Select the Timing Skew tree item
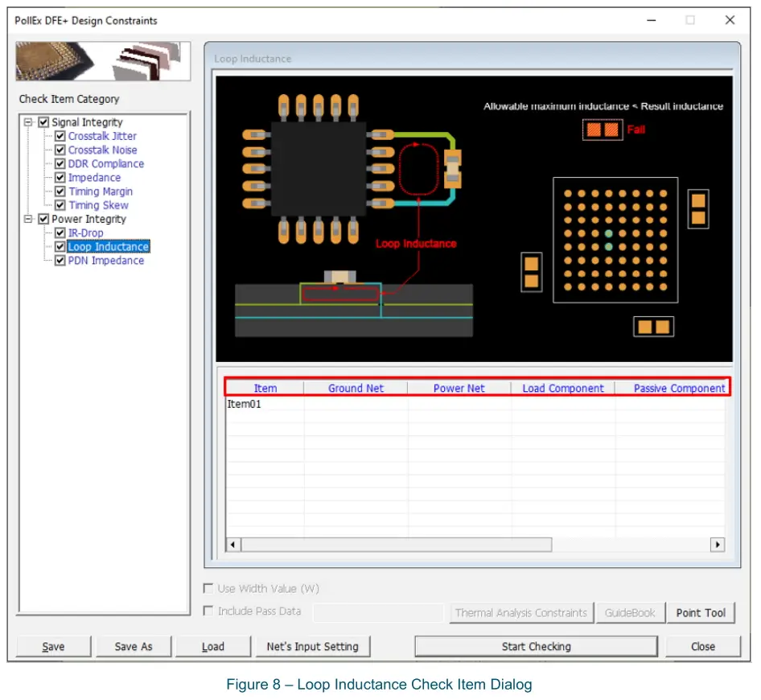 98,206
